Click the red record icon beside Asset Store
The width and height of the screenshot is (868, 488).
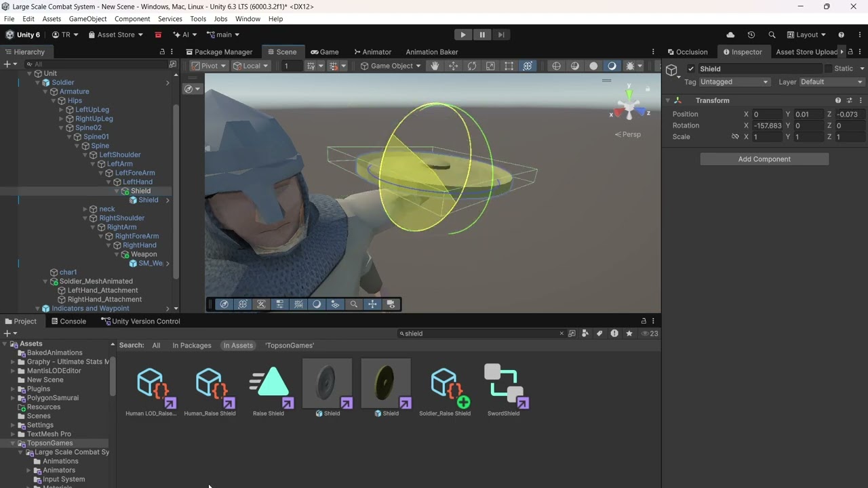tap(158, 35)
